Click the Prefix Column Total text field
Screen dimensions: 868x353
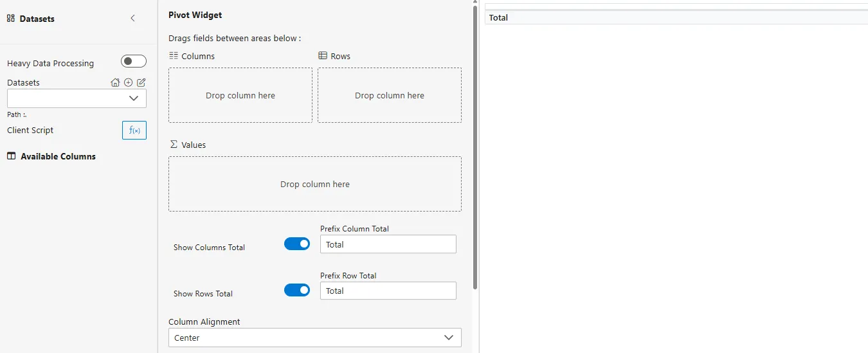click(388, 244)
